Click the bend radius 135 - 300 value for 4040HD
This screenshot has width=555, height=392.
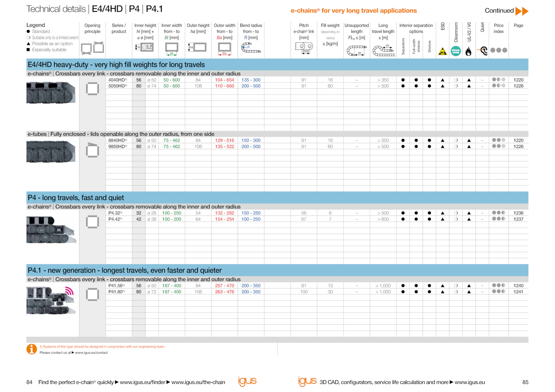click(x=251, y=80)
